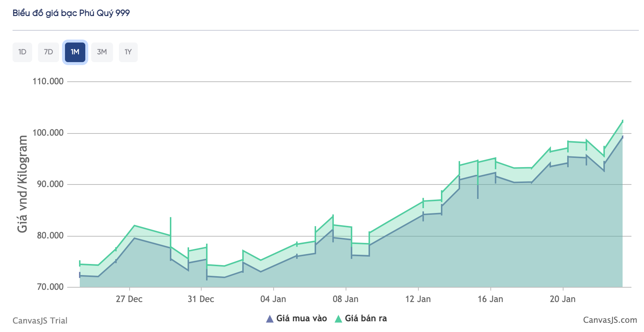Show the 3M price history
This screenshot has width=644, height=332.
click(102, 52)
